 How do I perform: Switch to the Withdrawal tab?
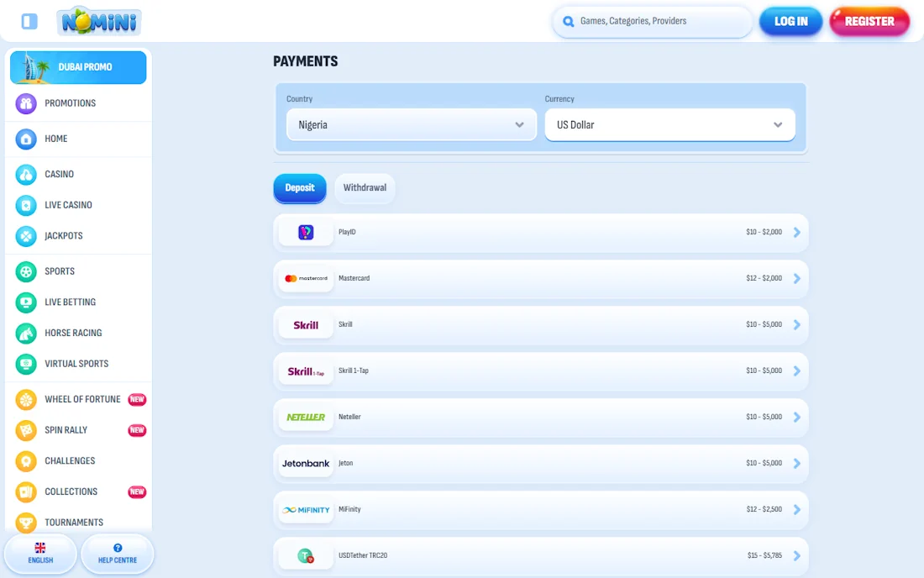[365, 188]
